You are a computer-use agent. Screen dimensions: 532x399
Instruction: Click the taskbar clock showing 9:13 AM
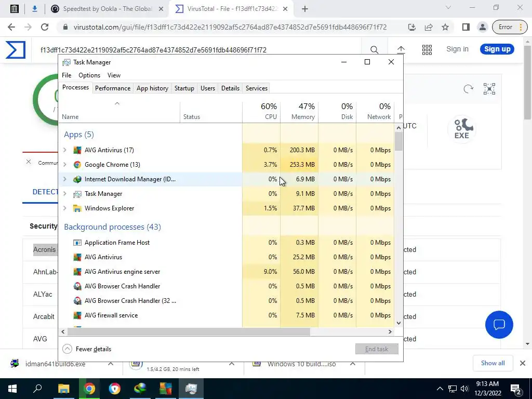[x=487, y=389]
